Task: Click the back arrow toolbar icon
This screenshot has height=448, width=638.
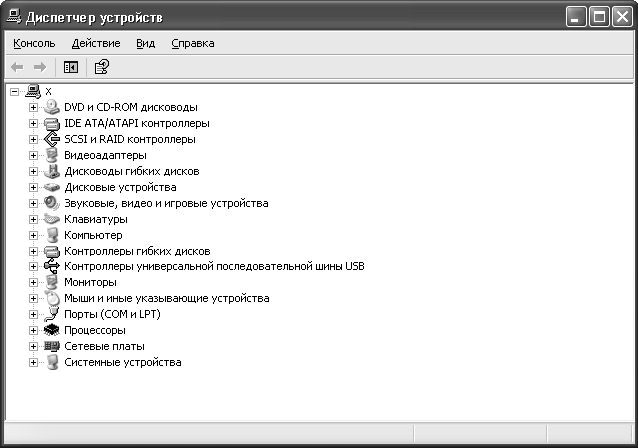Action: coord(17,67)
